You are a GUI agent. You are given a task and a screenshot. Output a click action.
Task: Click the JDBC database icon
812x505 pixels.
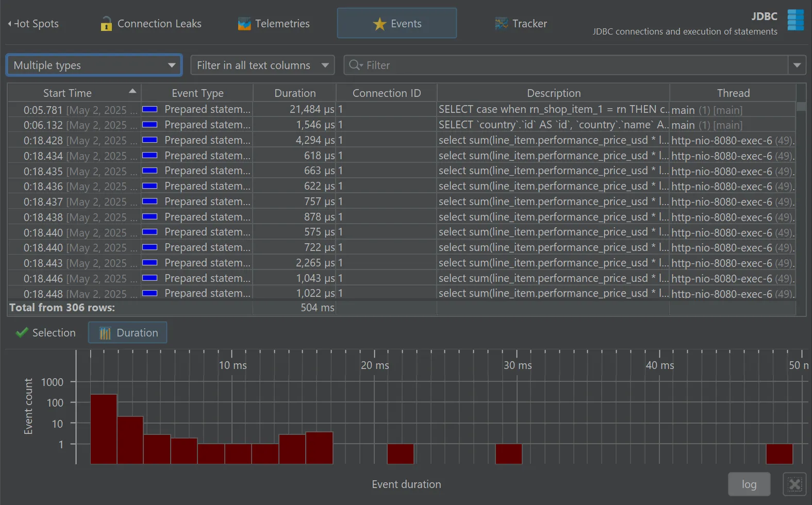coord(795,21)
